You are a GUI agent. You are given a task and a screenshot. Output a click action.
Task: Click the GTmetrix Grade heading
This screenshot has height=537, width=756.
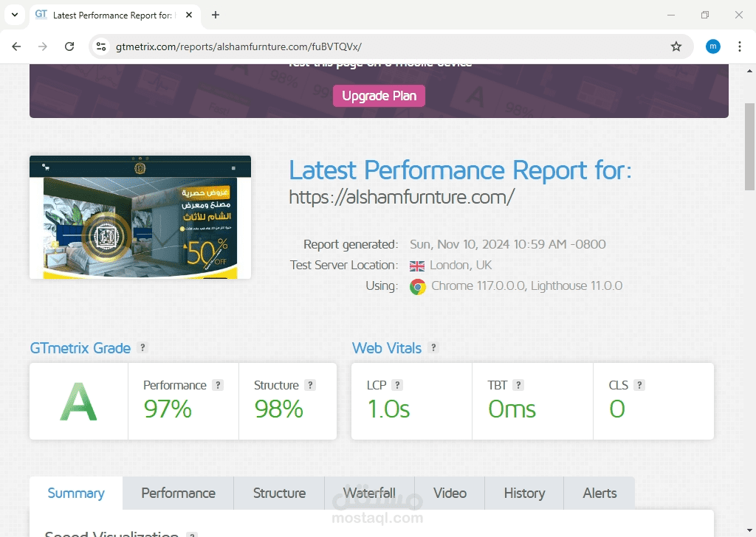(80, 347)
